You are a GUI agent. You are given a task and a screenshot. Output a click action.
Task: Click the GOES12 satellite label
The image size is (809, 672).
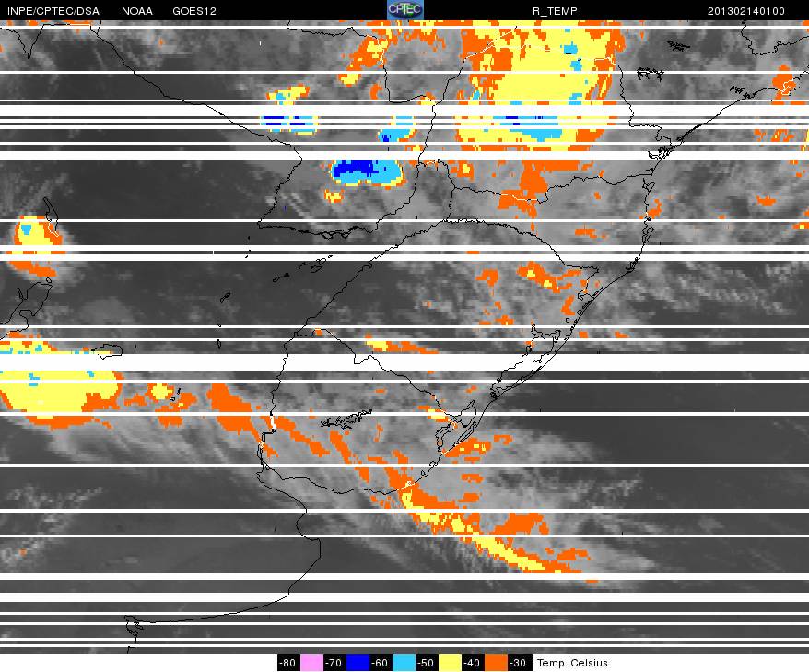click(194, 11)
